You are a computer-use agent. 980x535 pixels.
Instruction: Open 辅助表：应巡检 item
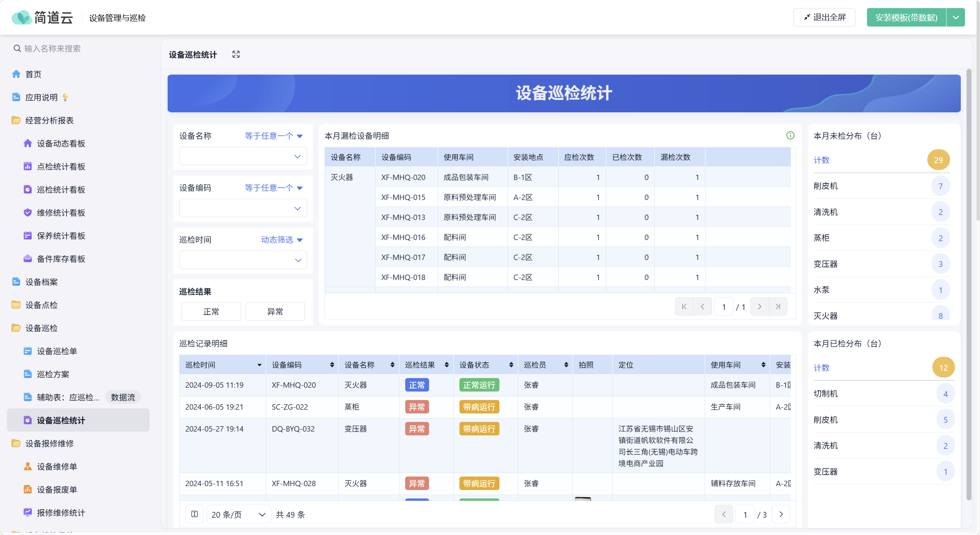click(68, 397)
